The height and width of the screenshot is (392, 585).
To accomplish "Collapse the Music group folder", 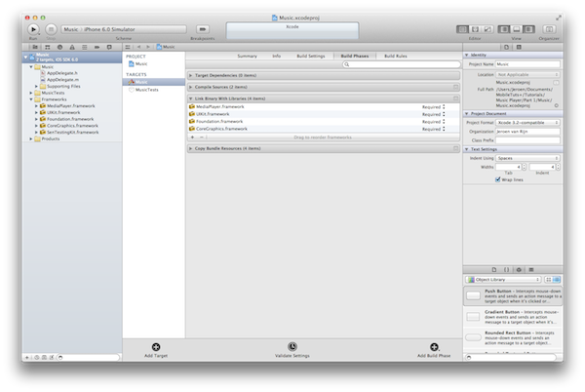I will pos(31,66).
